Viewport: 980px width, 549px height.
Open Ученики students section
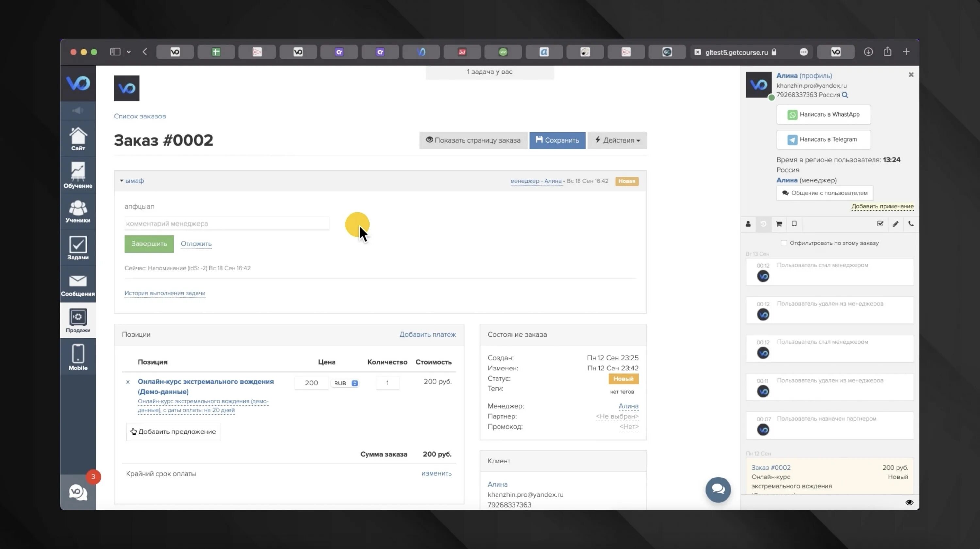(x=78, y=211)
